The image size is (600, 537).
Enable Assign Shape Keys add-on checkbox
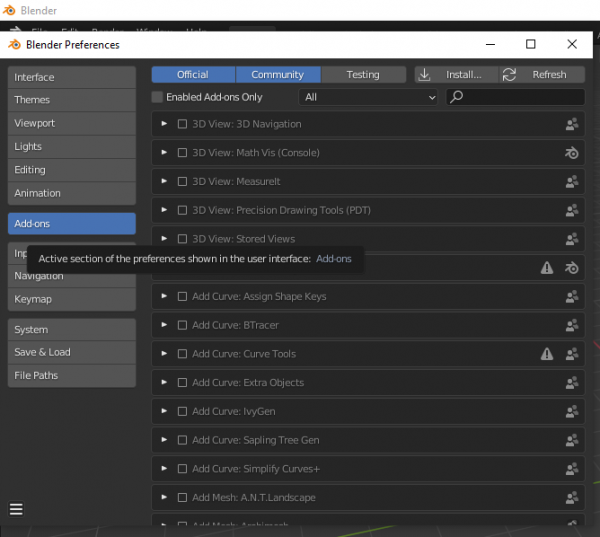pos(183,296)
